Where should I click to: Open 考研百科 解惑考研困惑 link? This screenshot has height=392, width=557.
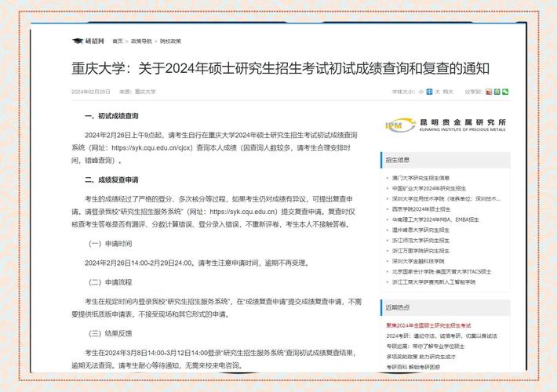tap(413, 367)
